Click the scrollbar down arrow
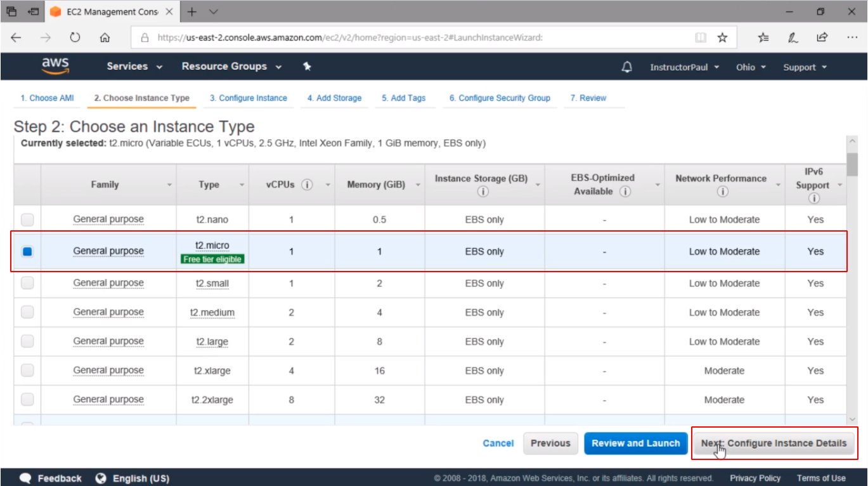Viewport: 868px width, 486px height. pyautogui.click(x=852, y=419)
